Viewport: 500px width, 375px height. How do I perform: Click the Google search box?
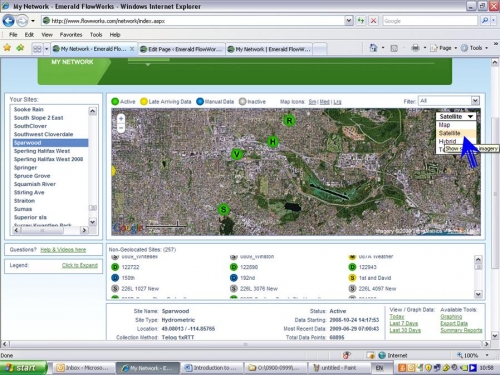point(430,21)
